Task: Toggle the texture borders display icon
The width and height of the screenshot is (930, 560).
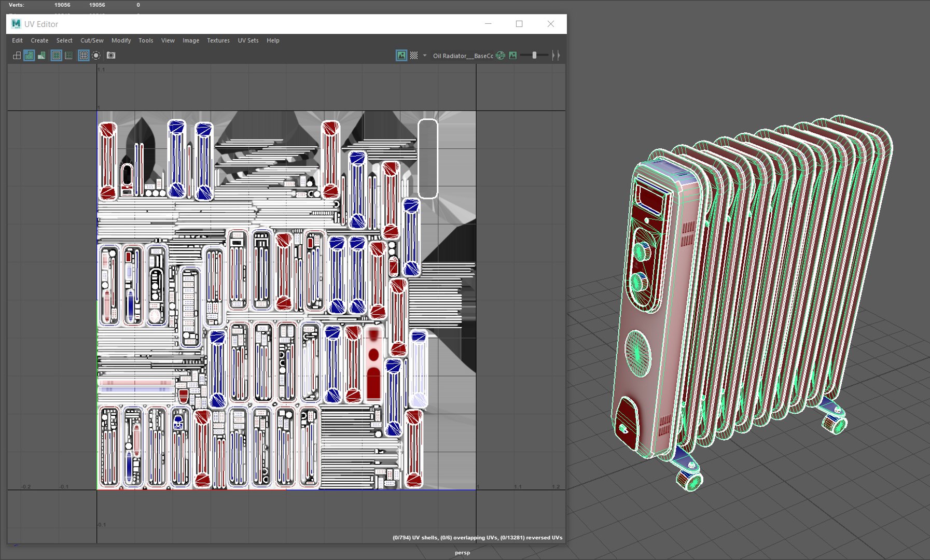Action: [x=56, y=55]
